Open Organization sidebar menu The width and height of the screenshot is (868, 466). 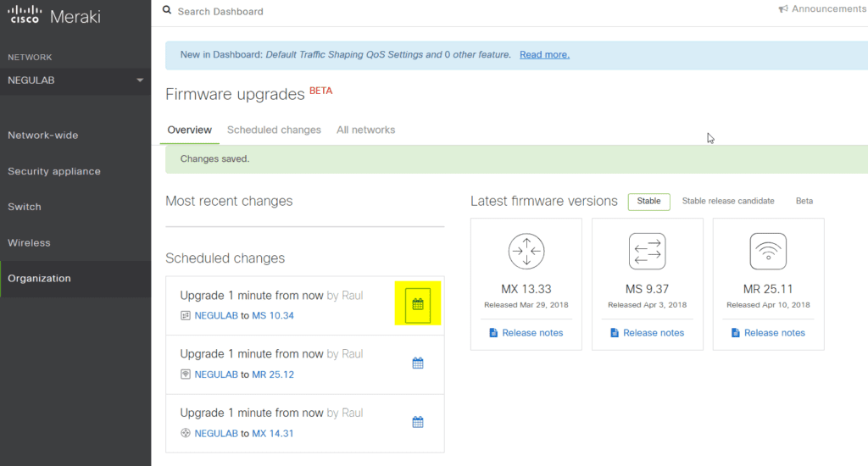[x=39, y=279]
